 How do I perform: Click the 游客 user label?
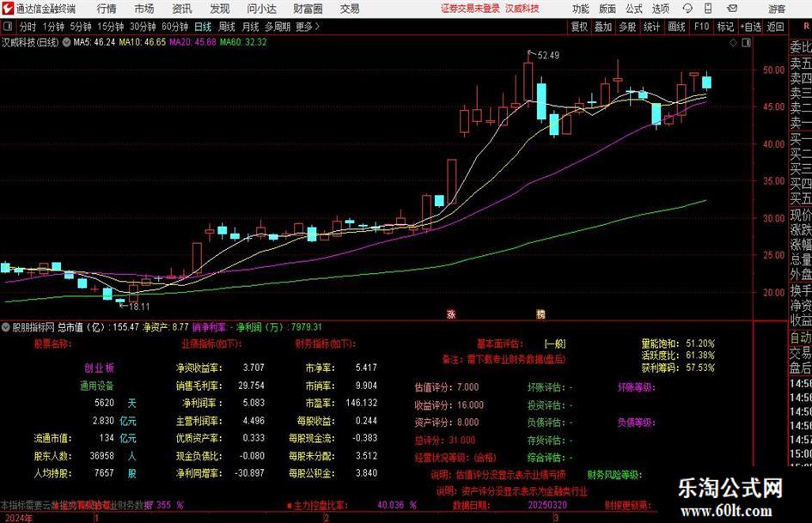(776, 9)
